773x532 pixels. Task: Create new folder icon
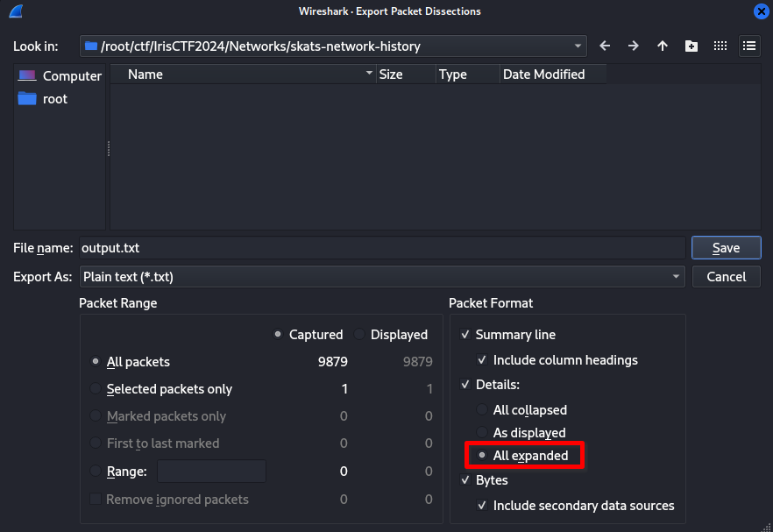tap(691, 46)
